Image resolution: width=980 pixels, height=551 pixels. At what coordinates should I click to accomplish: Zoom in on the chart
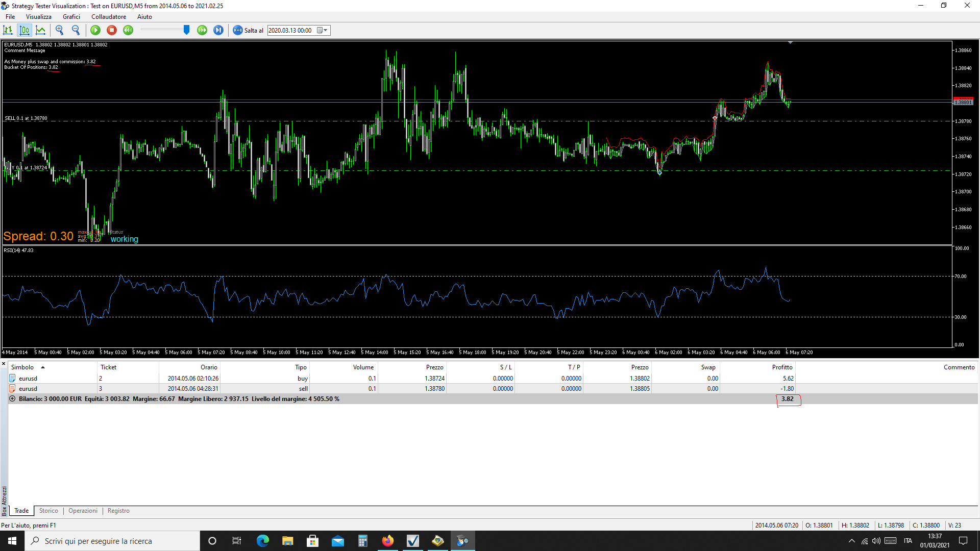pyautogui.click(x=60, y=30)
